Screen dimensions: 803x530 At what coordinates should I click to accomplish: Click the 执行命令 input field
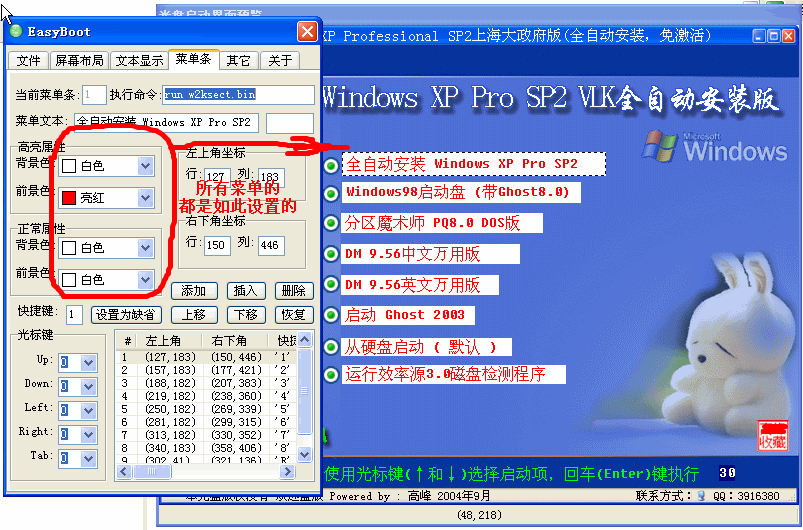pos(238,95)
